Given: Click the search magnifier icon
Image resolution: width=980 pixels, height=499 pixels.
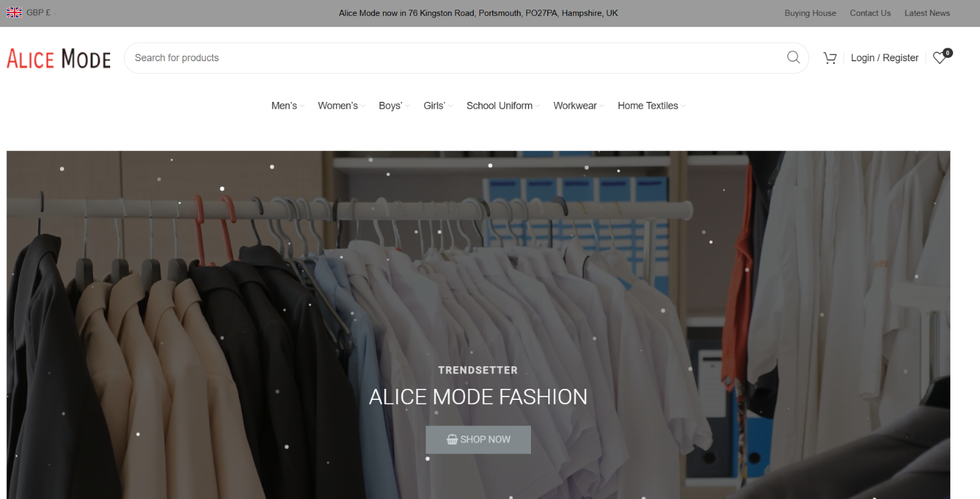Looking at the screenshot, I should coord(793,58).
